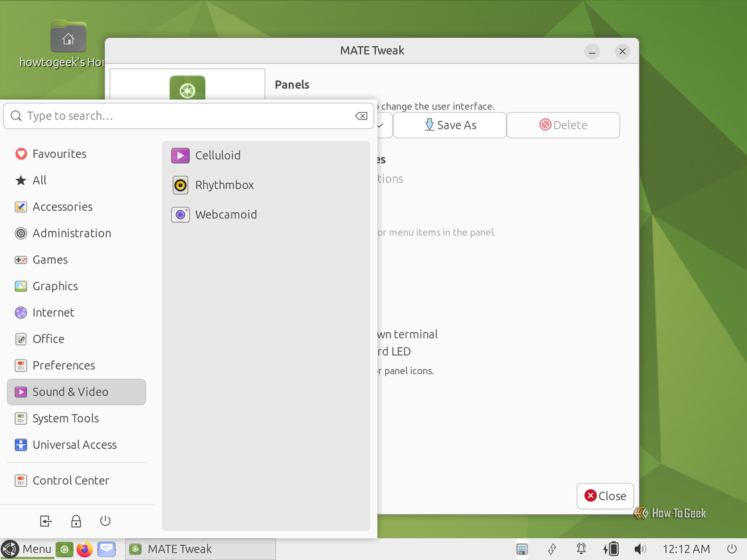Click Save As in MATE Tweak
Viewport: 747px width, 560px height.
pos(450,125)
